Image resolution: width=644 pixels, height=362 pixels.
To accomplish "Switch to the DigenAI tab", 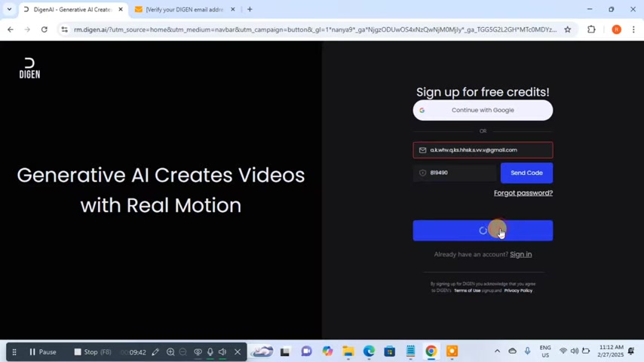I will click(73, 10).
